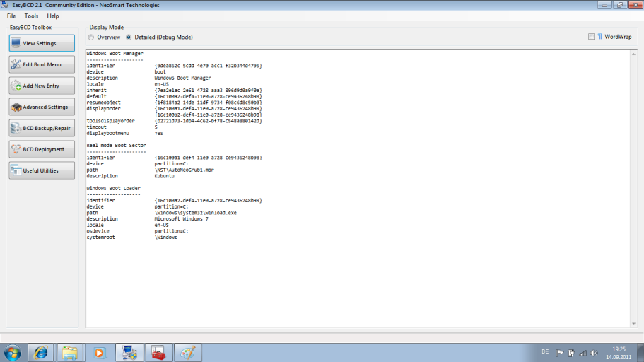Open the Paint taskbar app

[x=188, y=353]
